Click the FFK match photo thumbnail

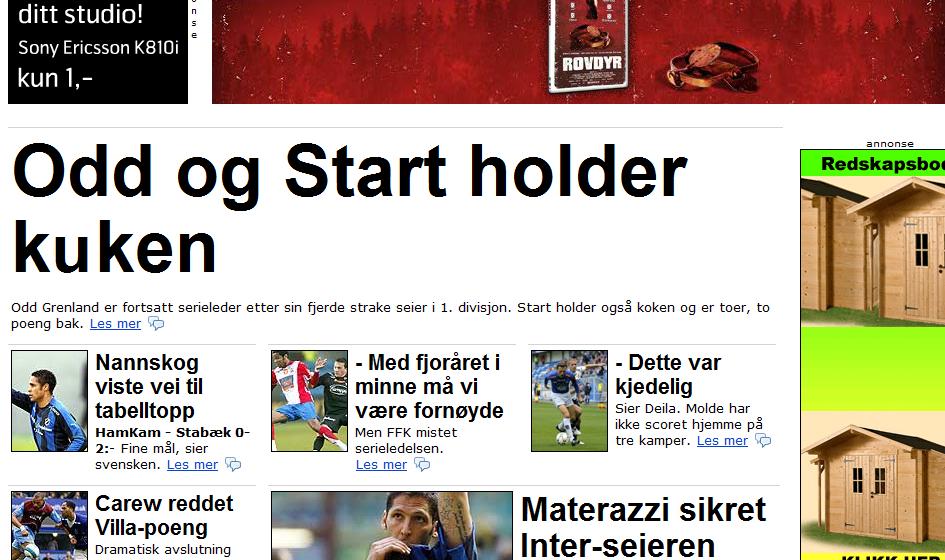tap(309, 401)
